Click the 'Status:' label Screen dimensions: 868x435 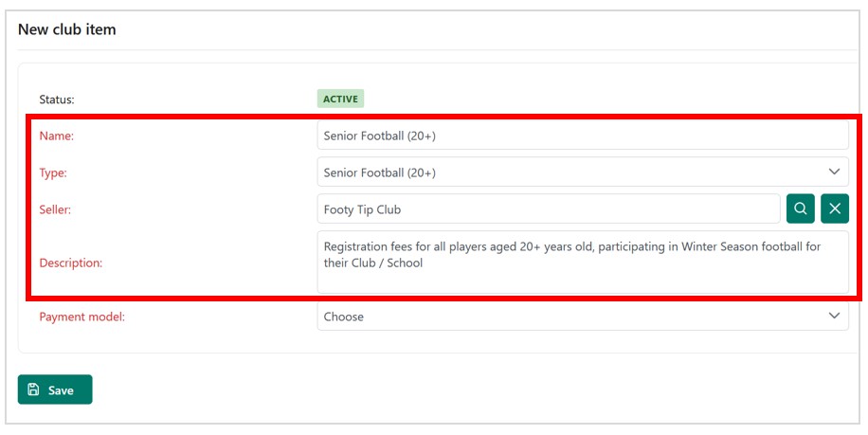coord(56,99)
